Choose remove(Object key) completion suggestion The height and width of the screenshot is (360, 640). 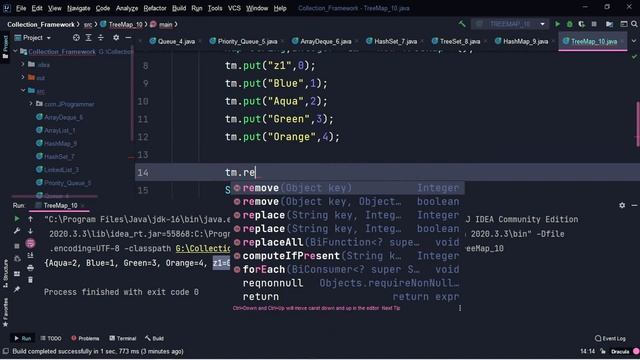(x=347, y=188)
